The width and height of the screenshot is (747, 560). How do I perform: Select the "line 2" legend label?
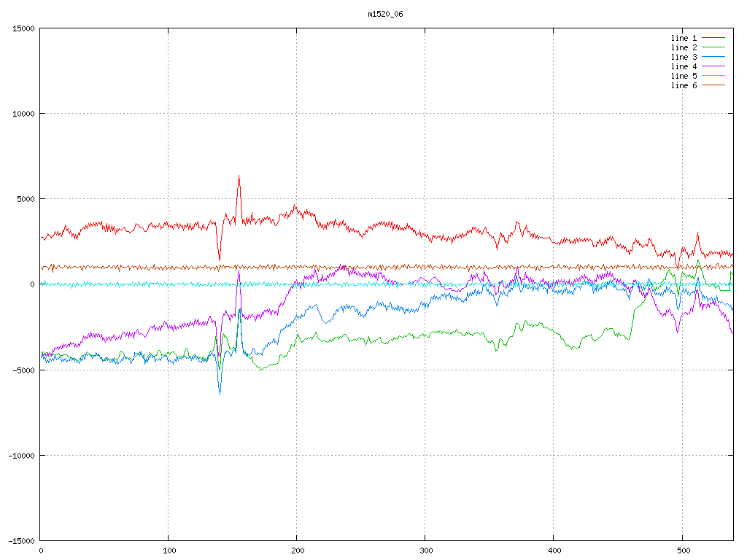(684, 47)
